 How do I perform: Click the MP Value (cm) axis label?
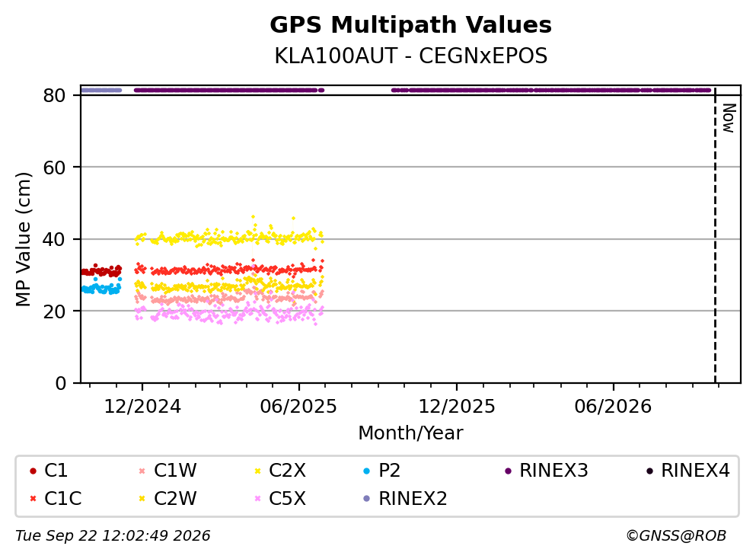click(23, 239)
